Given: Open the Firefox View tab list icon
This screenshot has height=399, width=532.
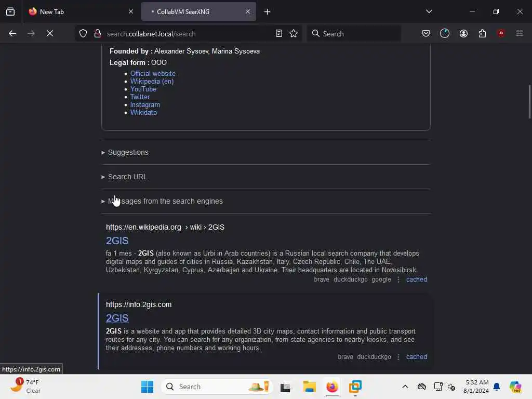Looking at the screenshot, I should 10,11.
